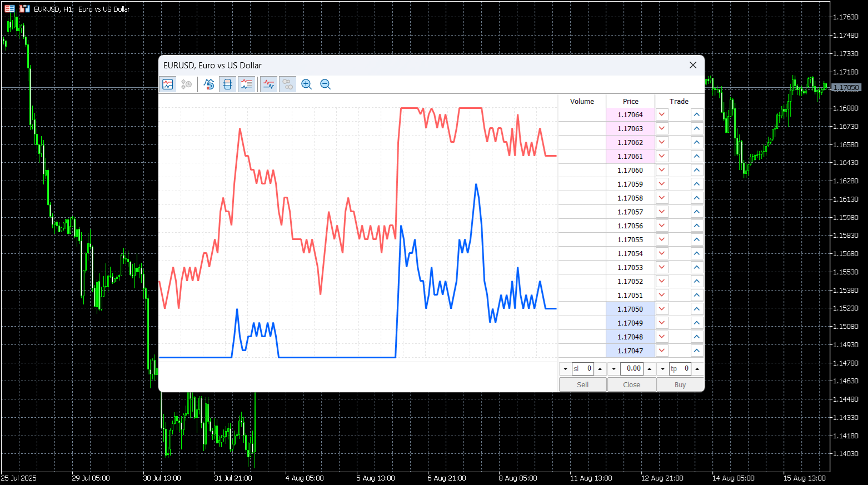Screen dimensions: 868x485
Task: Click the sell arrow at price 1.17049
Action: pos(662,323)
